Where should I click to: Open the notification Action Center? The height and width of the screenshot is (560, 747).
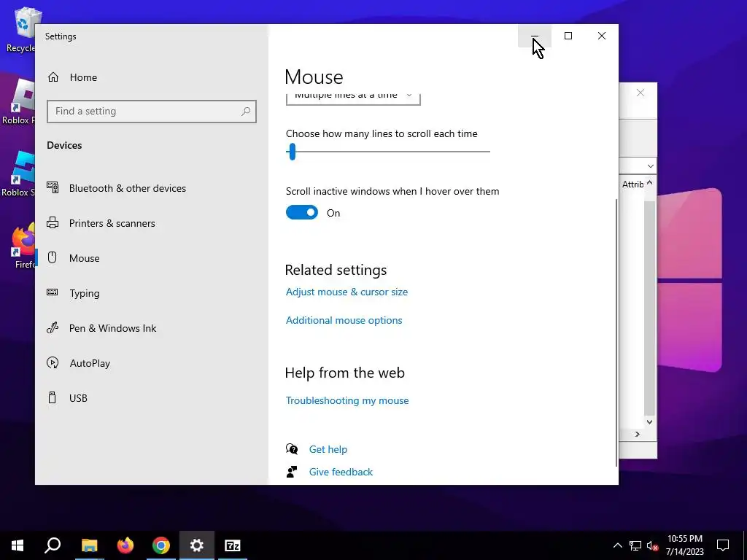(x=723, y=545)
